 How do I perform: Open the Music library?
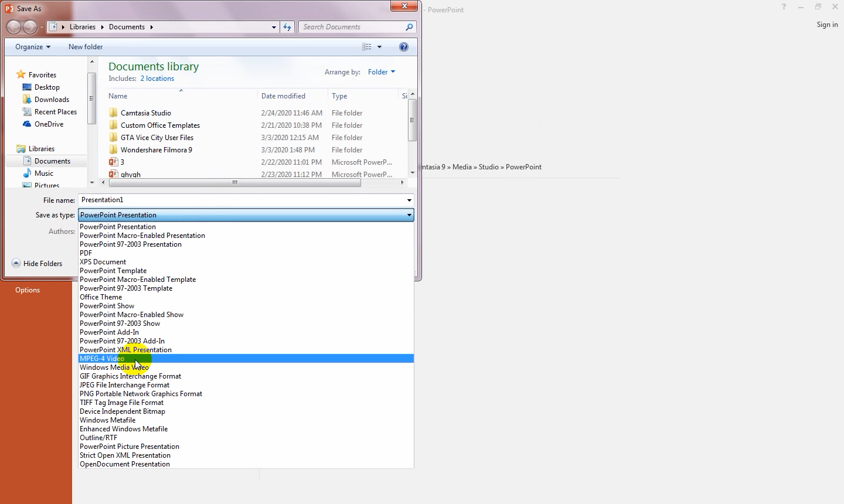44,173
